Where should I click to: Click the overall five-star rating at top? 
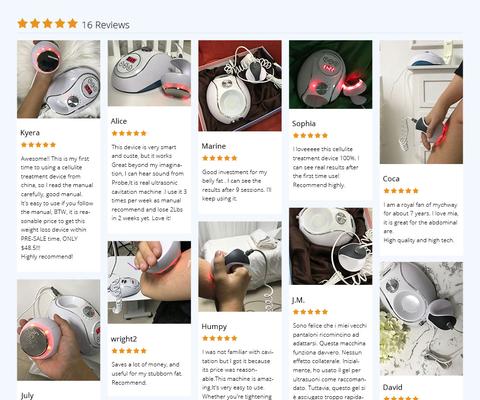[x=47, y=24]
